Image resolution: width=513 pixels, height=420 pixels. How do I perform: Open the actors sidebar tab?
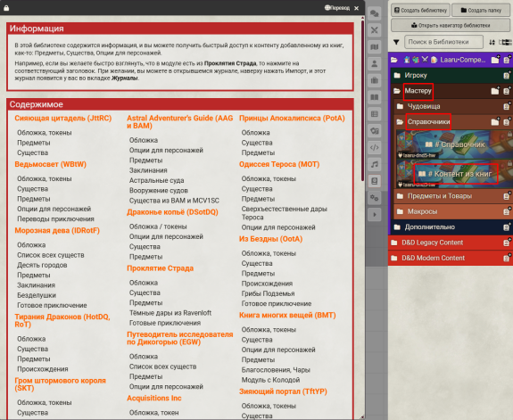coord(375,63)
